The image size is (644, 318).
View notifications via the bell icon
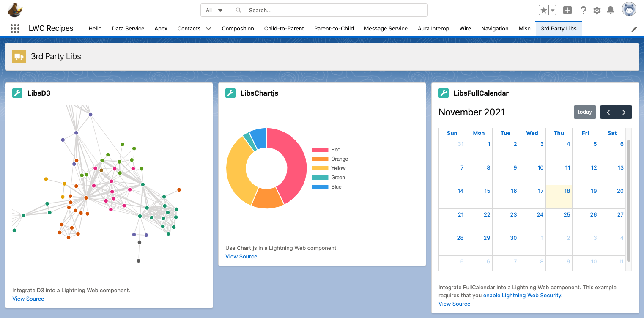tap(610, 10)
